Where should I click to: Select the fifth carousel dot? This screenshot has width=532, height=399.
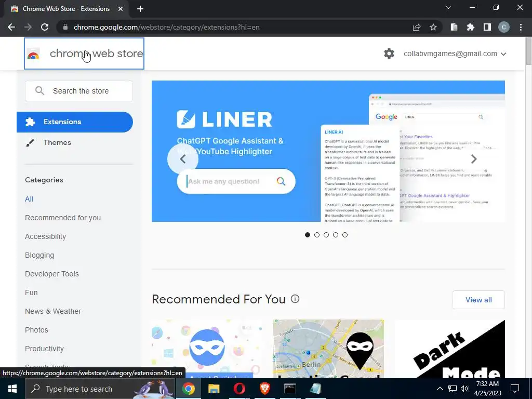(345, 235)
